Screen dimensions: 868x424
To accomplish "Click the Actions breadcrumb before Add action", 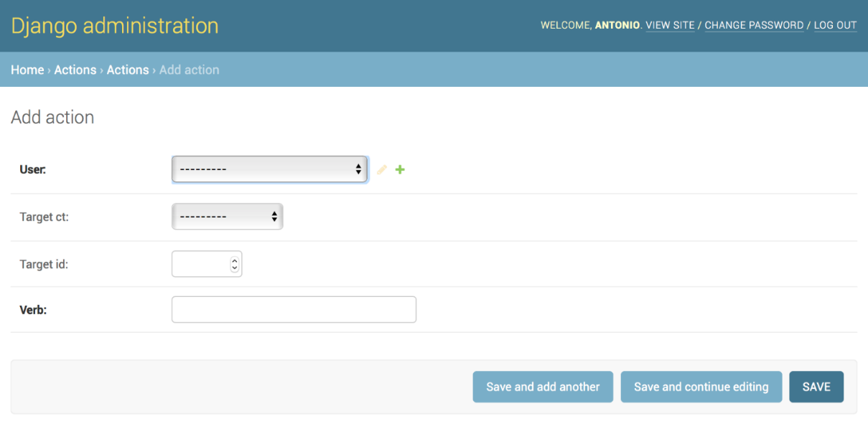I will pos(128,70).
